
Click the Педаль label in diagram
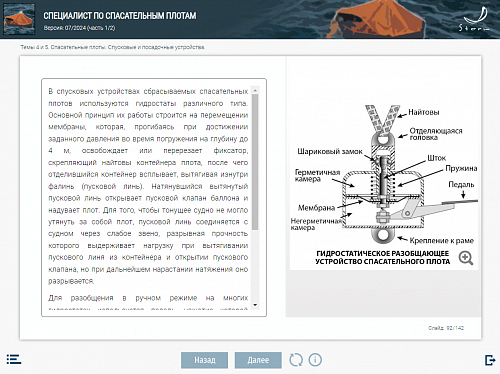461,184
